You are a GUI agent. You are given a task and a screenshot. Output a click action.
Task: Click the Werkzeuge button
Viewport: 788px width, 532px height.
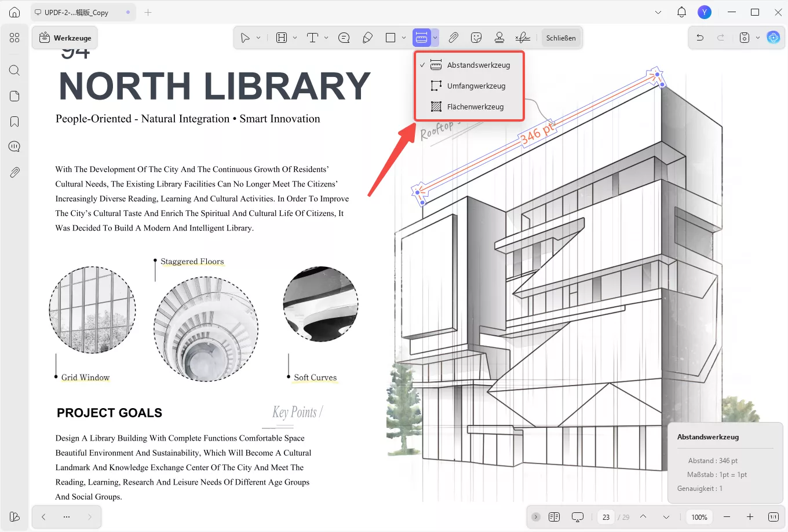65,38
